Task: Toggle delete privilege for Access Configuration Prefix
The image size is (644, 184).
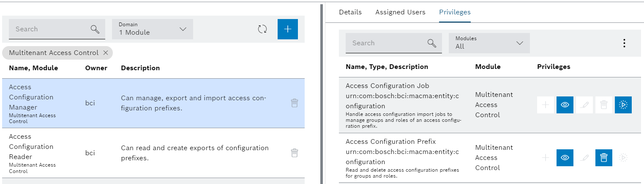Action: 604,158
